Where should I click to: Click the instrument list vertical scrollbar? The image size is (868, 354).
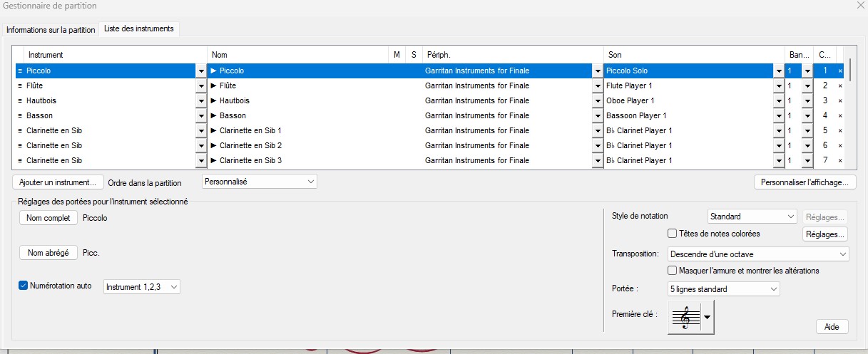click(x=849, y=107)
